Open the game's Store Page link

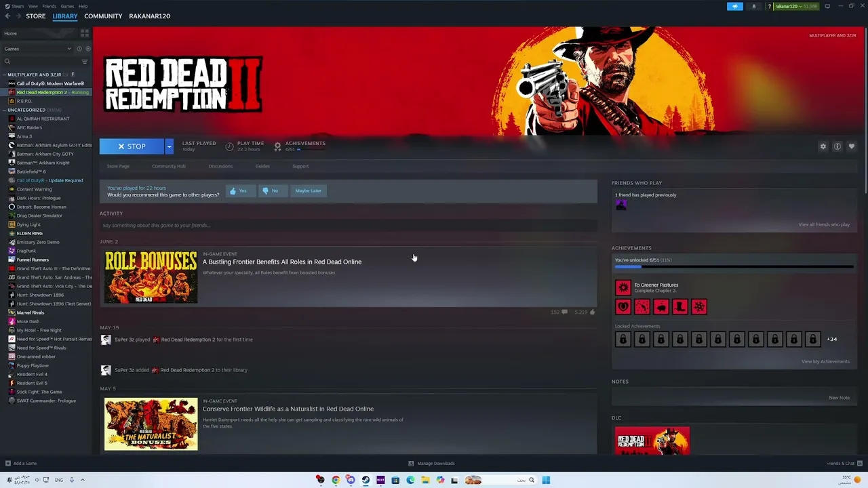118,166
